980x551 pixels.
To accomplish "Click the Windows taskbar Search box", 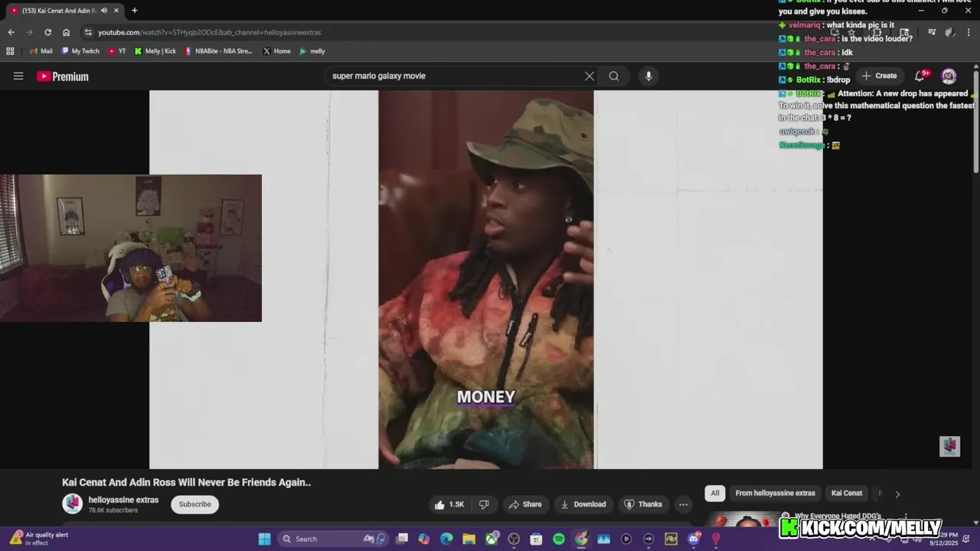I will tap(333, 539).
